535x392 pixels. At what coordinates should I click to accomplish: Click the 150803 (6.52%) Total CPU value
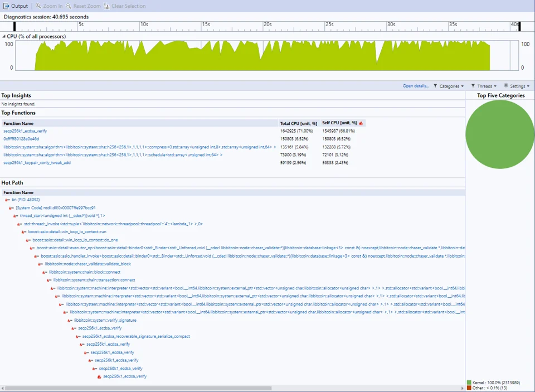coord(294,139)
